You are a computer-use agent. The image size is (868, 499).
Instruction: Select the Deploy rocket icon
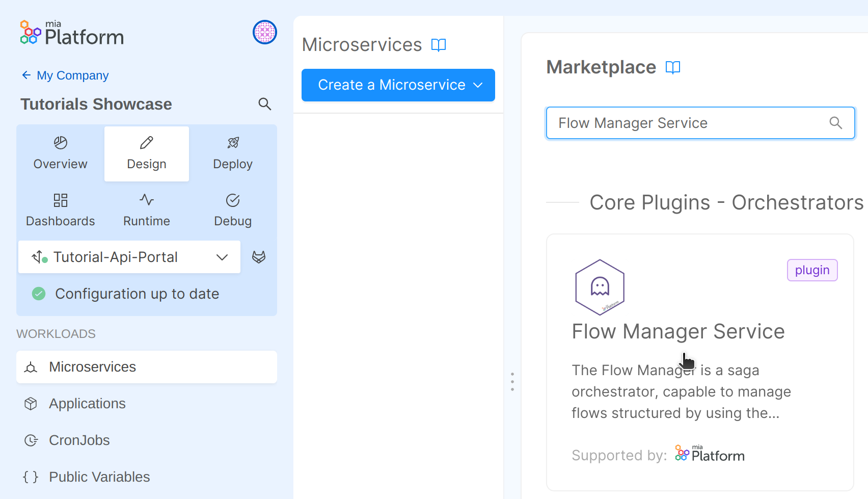(x=233, y=143)
